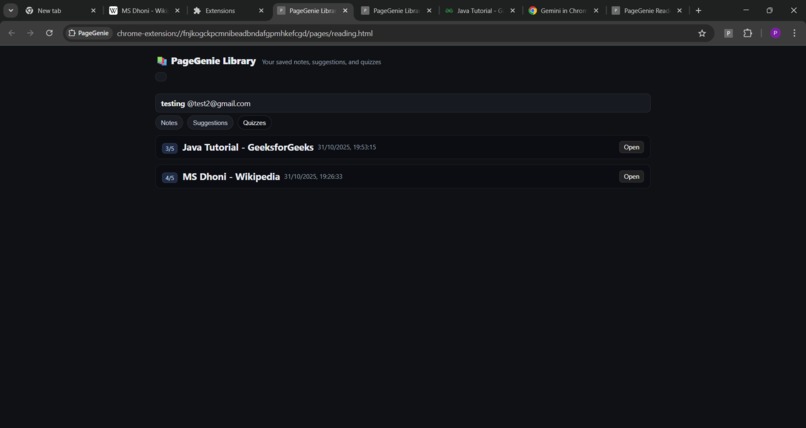The height and width of the screenshot is (428, 806).
Task: Open the Java Tutorial - GeeksforGeeks quiz entry
Action: pos(631,147)
